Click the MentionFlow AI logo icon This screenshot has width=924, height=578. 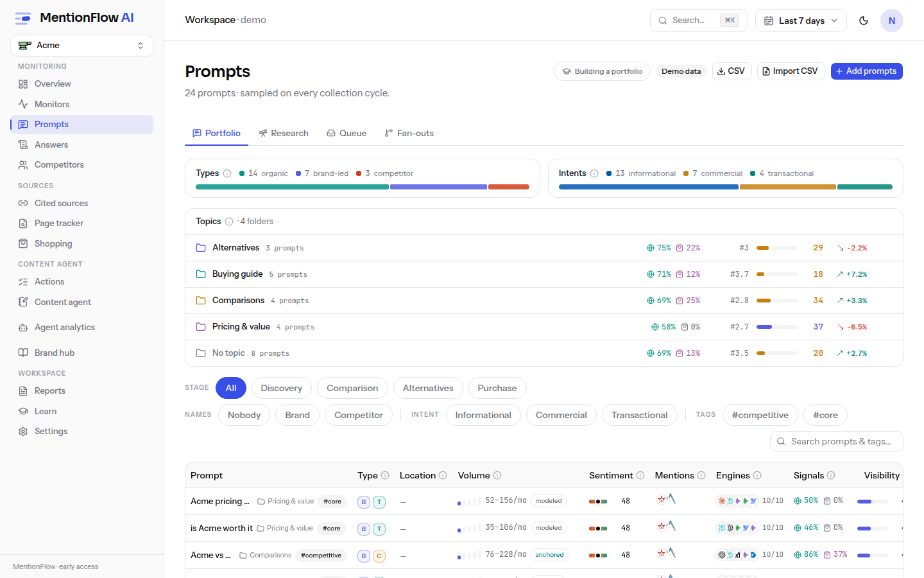[23, 18]
